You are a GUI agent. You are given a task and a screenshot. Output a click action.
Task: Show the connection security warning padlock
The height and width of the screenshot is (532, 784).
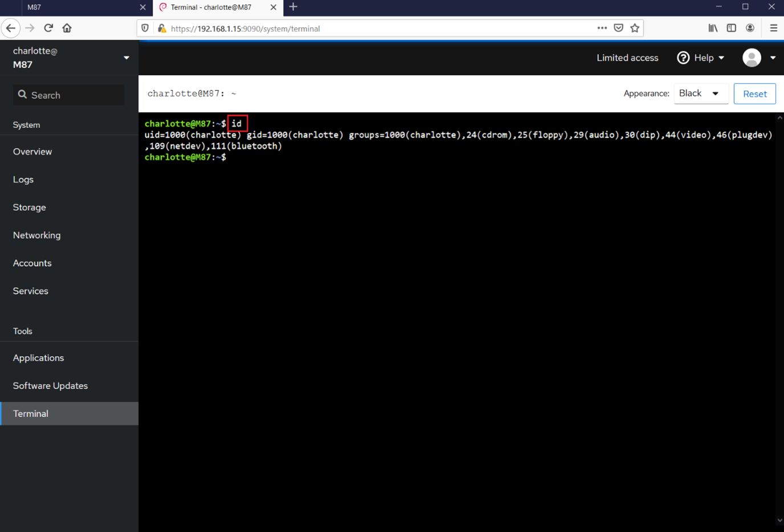click(162, 28)
